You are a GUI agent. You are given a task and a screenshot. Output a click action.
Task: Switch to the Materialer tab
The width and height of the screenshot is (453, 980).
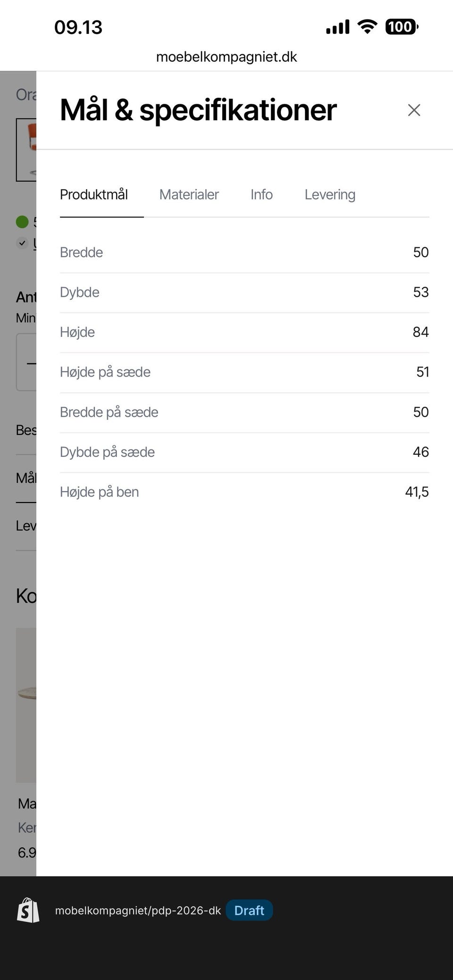tap(189, 194)
